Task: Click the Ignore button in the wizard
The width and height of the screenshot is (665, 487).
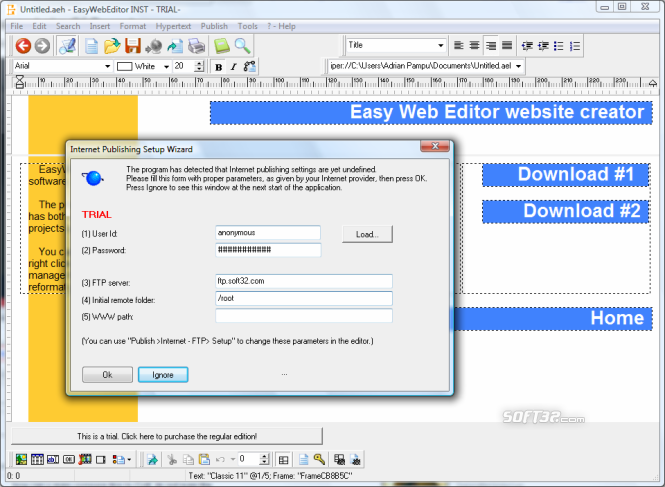Action: point(163,375)
